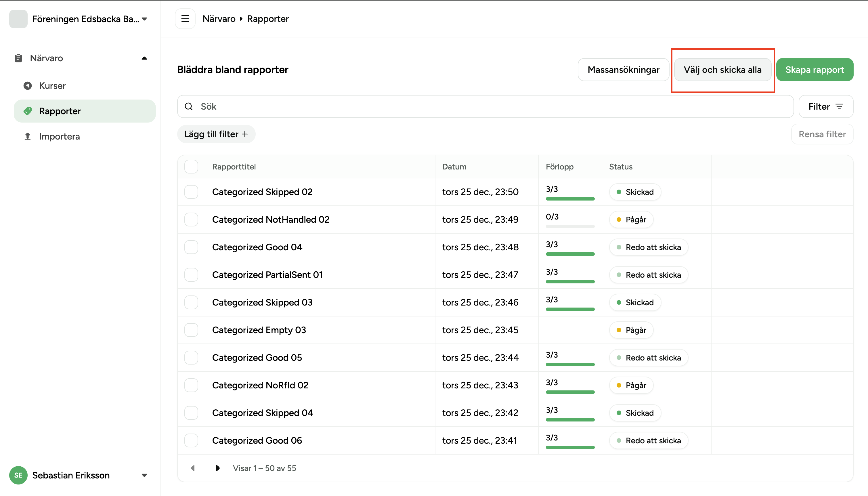The width and height of the screenshot is (868, 496).
Task: Collapse the Närvaro sidebar section
Action: pyautogui.click(x=144, y=58)
